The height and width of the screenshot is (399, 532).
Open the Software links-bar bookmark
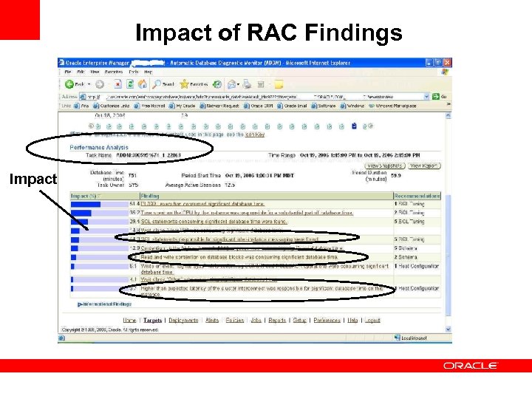point(324,106)
